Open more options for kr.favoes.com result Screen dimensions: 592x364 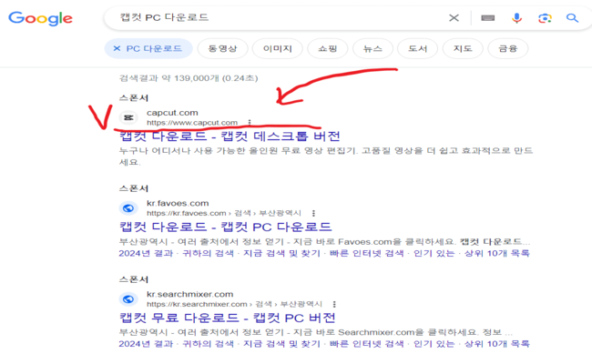(313, 213)
